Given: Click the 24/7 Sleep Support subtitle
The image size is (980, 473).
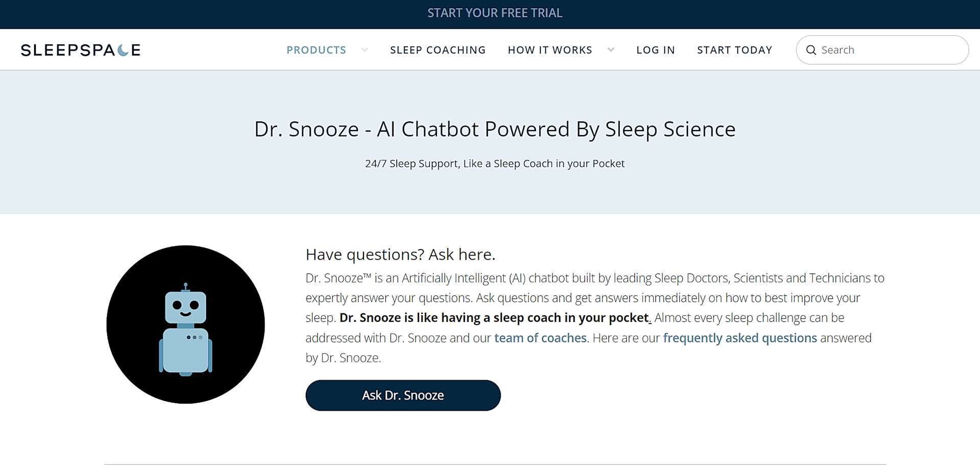Looking at the screenshot, I should click(494, 163).
